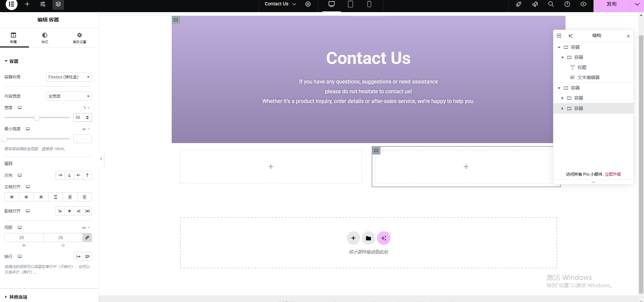644x302 pixels.
Task: Click the 立即升级 upgrade link
Action: tap(613, 174)
